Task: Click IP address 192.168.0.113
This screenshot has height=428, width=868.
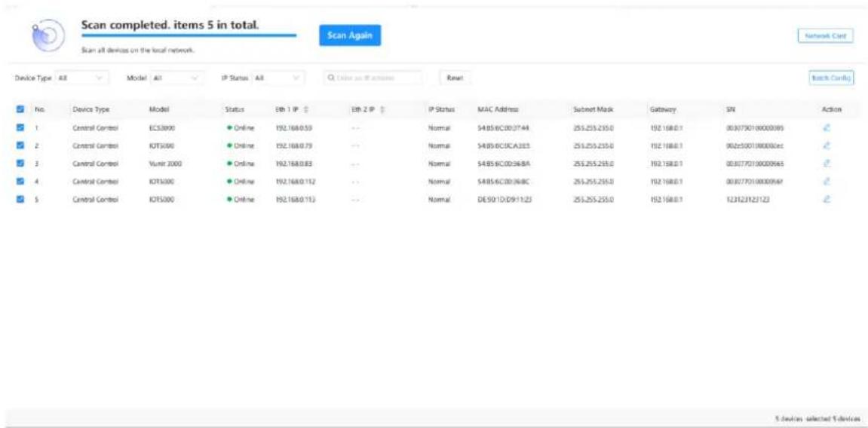Action: point(295,198)
